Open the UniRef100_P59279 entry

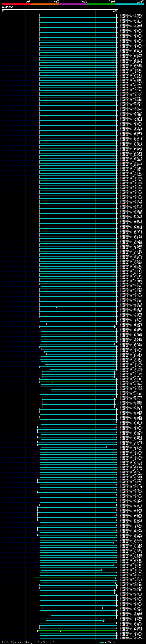pos(131,63)
